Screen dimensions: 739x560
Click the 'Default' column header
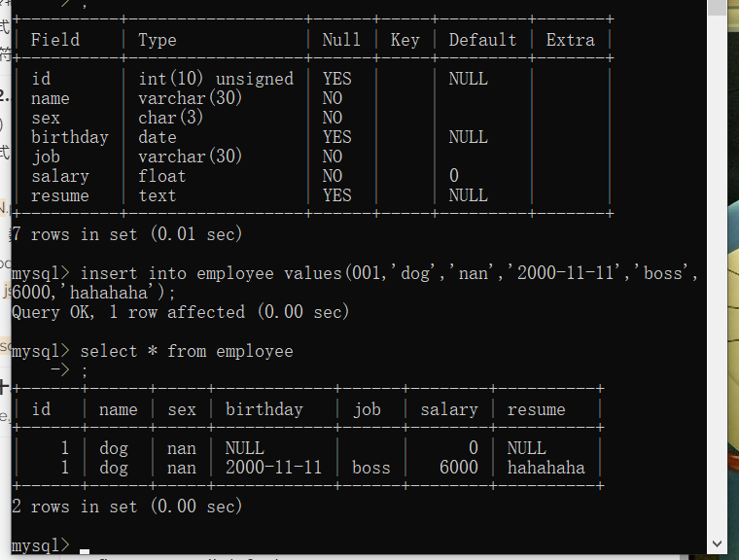482,40
